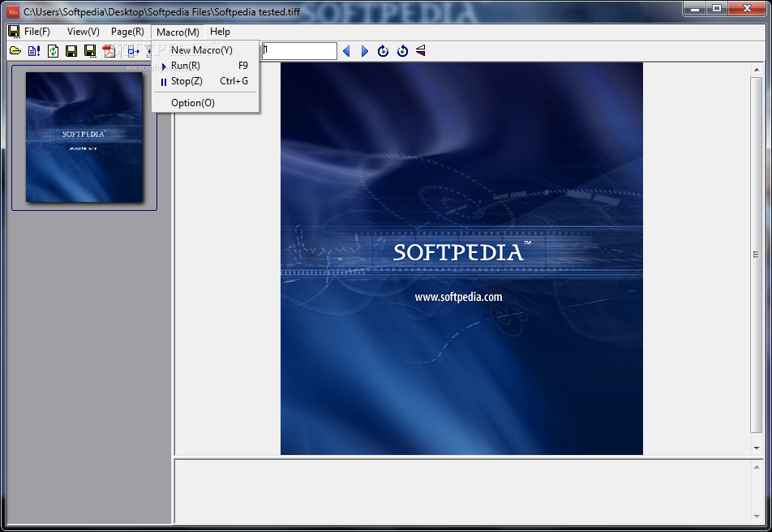Viewport: 772px width, 532px height.
Task: Select New Macro(Y) from Macro menu
Action: coord(202,50)
